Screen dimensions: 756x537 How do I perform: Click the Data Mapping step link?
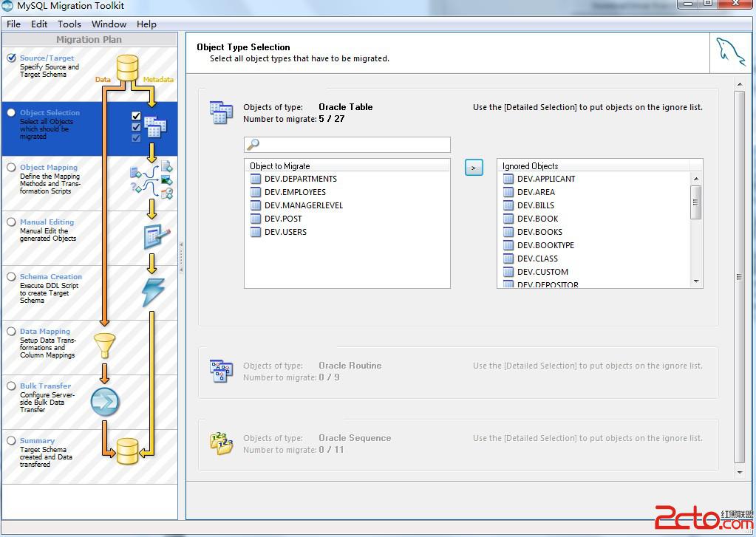click(45, 331)
